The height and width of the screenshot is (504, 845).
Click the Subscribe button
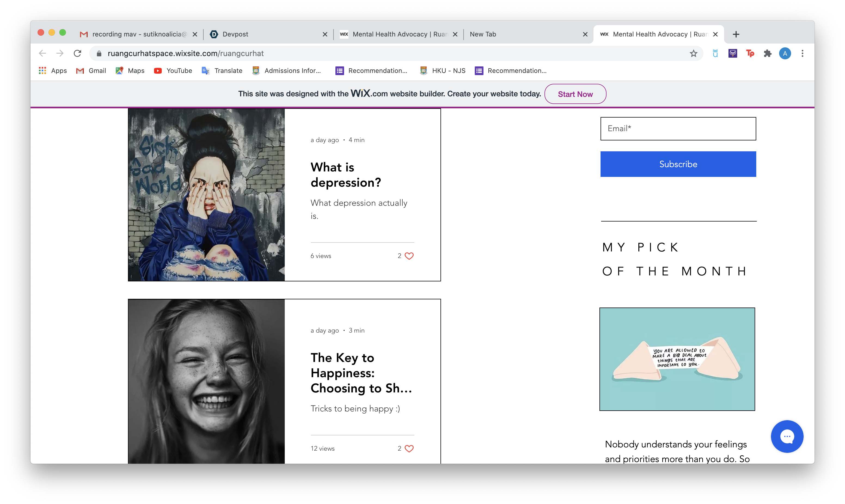[678, 164]
